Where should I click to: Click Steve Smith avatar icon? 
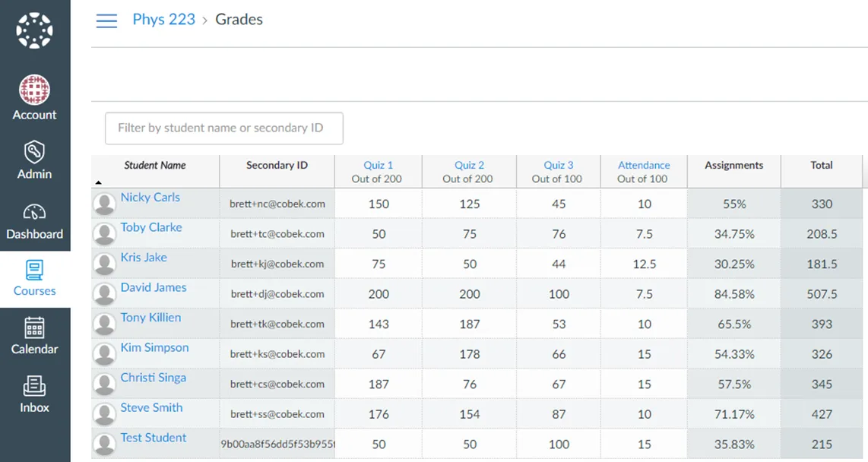pyautogui.click(x=104, y=413)
